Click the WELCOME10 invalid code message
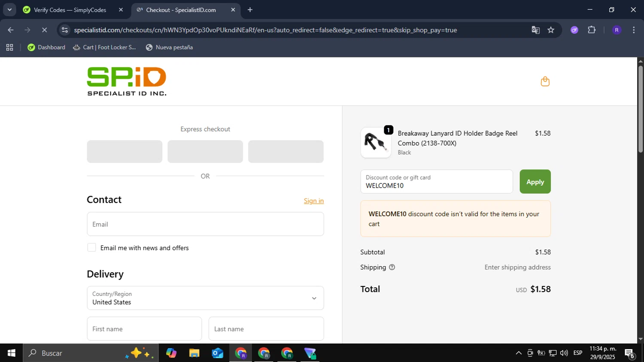 (456, 219)
